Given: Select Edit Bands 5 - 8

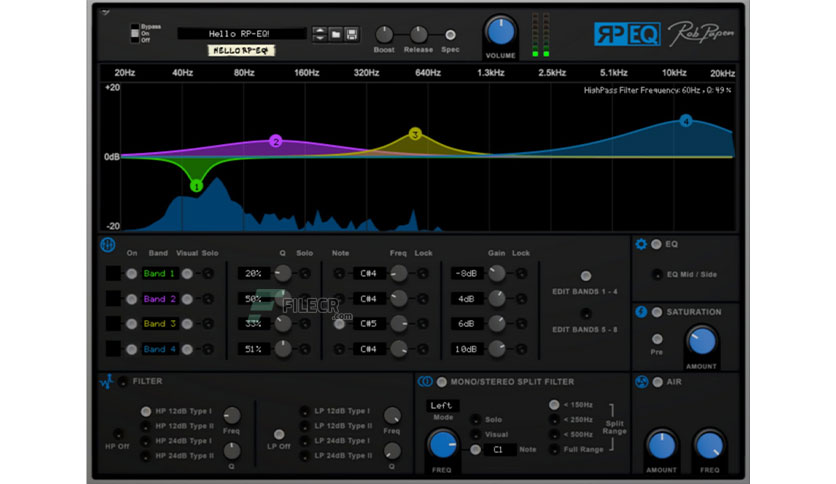Looking at the screenshot, I should 586,313.
